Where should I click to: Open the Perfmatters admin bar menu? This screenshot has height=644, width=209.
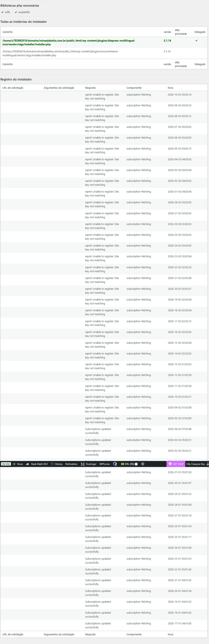click(71, 464)
